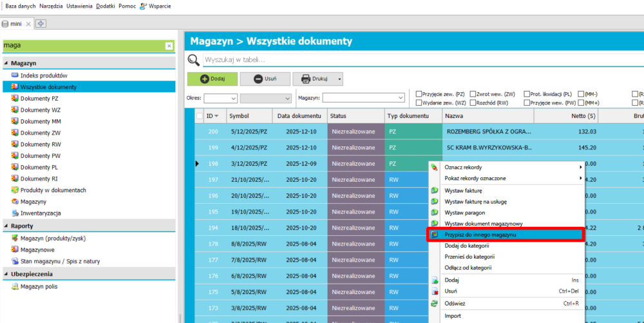644x323 pixels.
Task: Click the Wystaw paragon icon in context menu
Action: (435, 212)
